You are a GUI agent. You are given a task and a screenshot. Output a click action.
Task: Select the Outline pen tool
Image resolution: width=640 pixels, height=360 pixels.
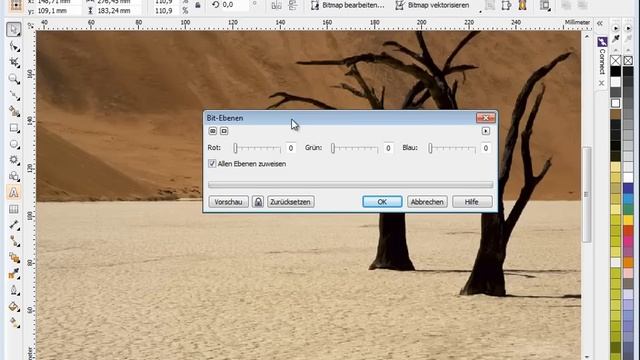(x=14, y=290)
